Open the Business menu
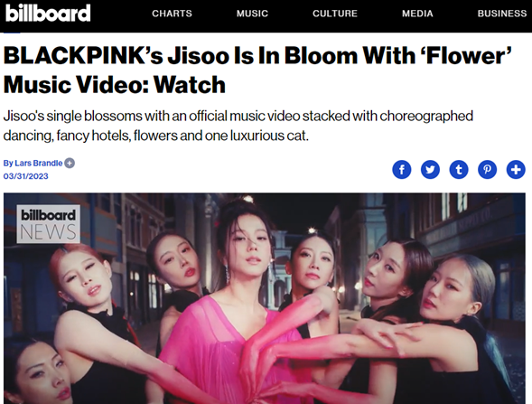Viewport: 532px width, 404px height. [x=502, y=14]
